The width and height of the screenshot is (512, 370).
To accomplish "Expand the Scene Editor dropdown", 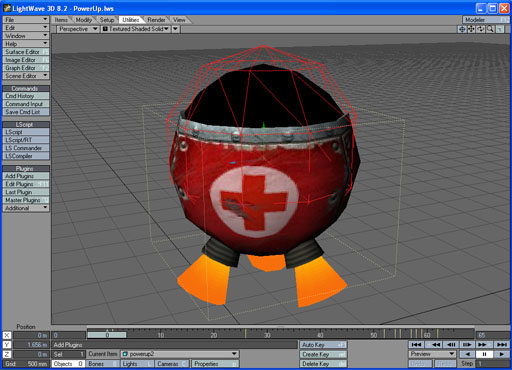I will point(26,76).
